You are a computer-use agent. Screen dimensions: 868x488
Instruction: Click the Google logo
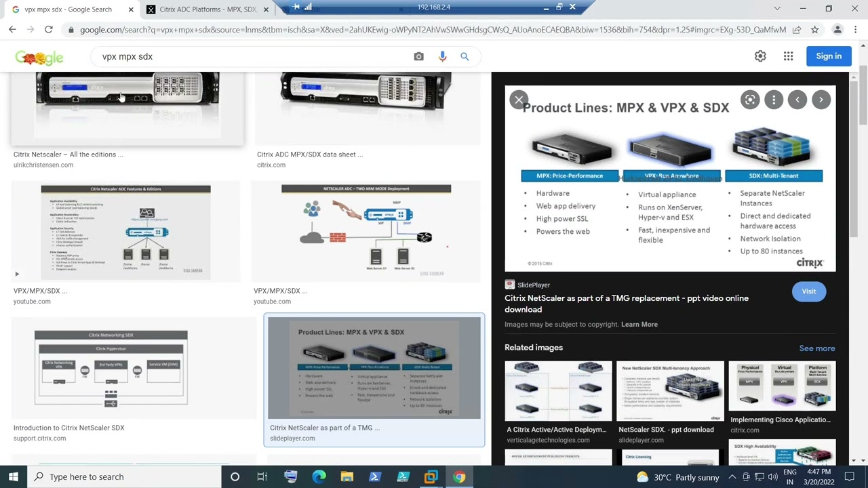39,58
